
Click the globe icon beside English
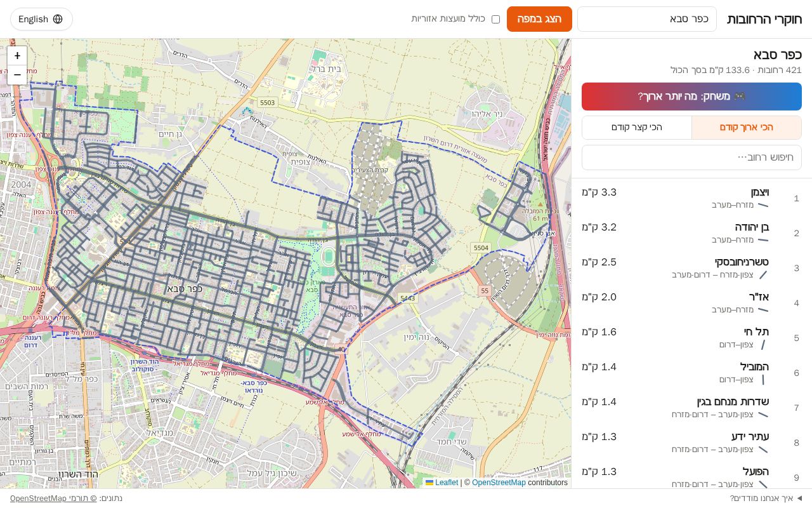58,19
